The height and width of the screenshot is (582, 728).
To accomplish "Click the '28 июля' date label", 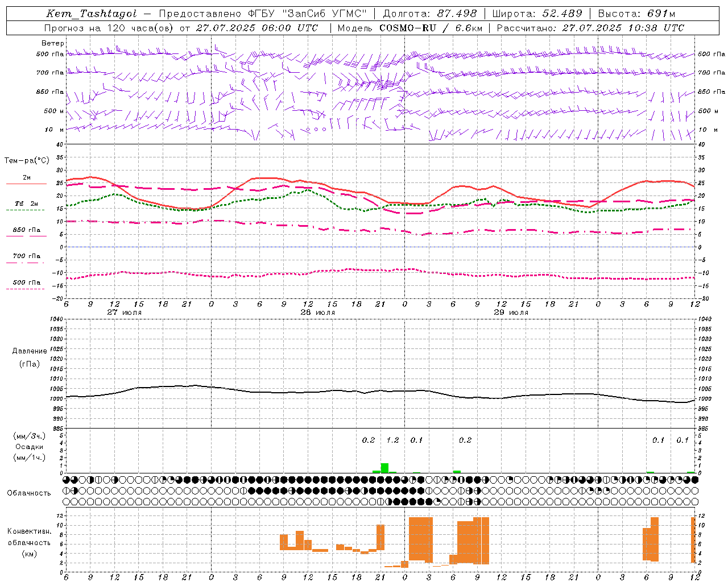I will (317, 313).
